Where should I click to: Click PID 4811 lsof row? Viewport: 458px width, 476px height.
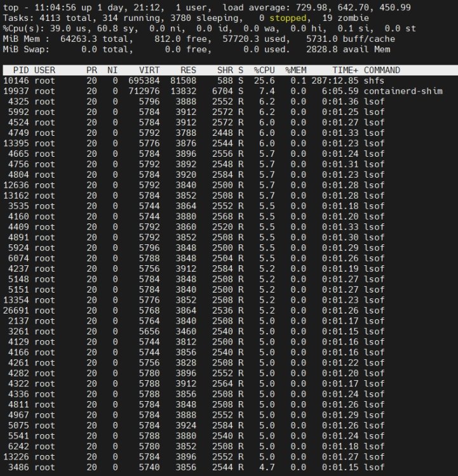coord(194,405)
